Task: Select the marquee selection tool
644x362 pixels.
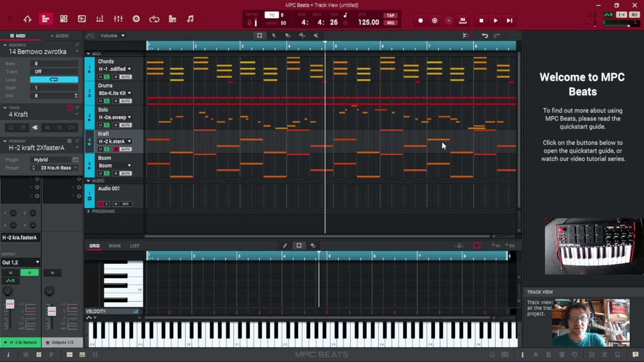Action: pyautogui.click(x=260, y=36)
